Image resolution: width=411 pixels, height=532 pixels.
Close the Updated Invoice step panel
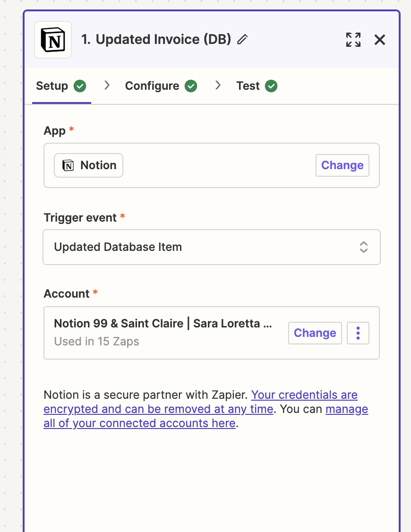click(x=380, y=40)
